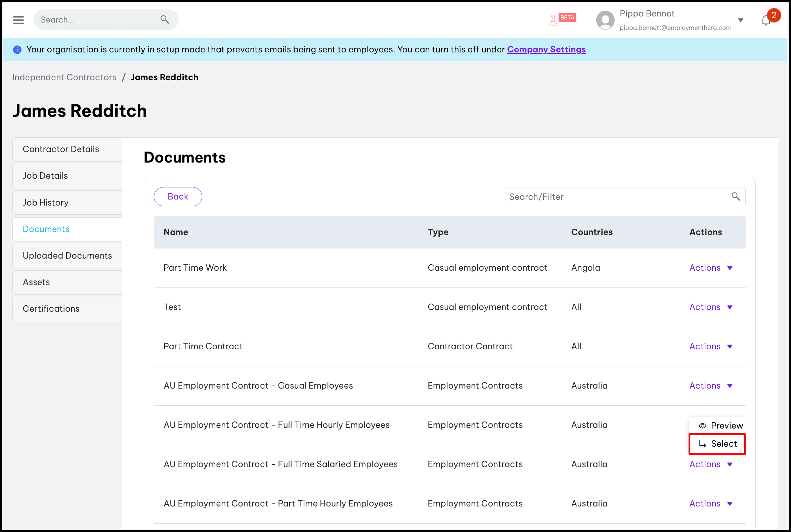Open Actions dropdown for the Test document
Screen dimensions: 791x532
coord(711,307)
